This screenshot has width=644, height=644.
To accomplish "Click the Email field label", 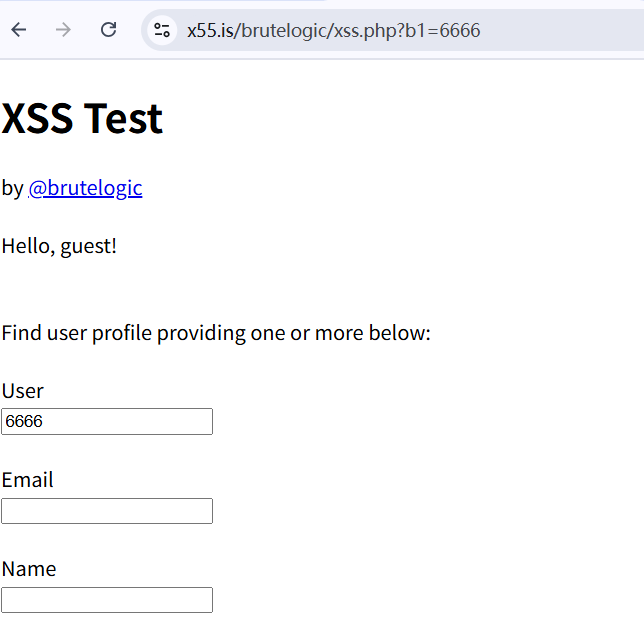I will (28, 480).
